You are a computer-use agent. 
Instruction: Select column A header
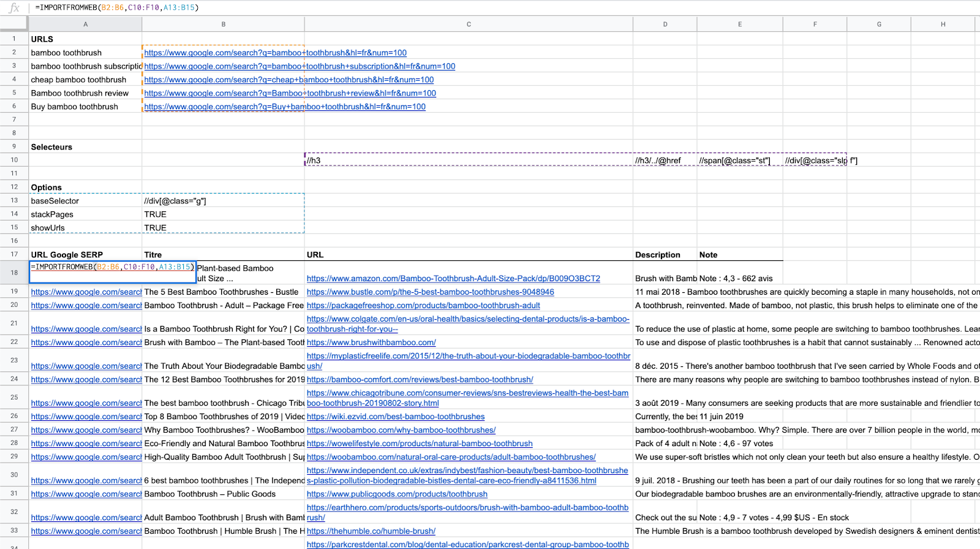coord(85,24)
